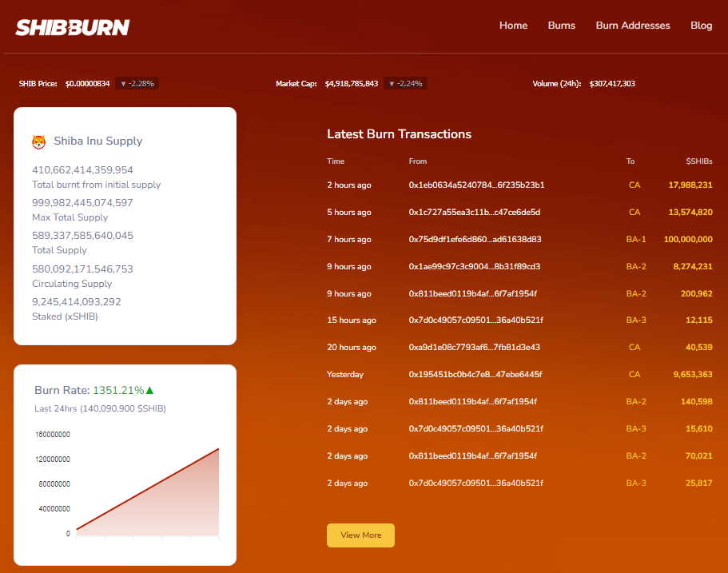Click the SHIBBURN logo
The height and width of the screenshot is (573, 728).
(x=73, y=27)
